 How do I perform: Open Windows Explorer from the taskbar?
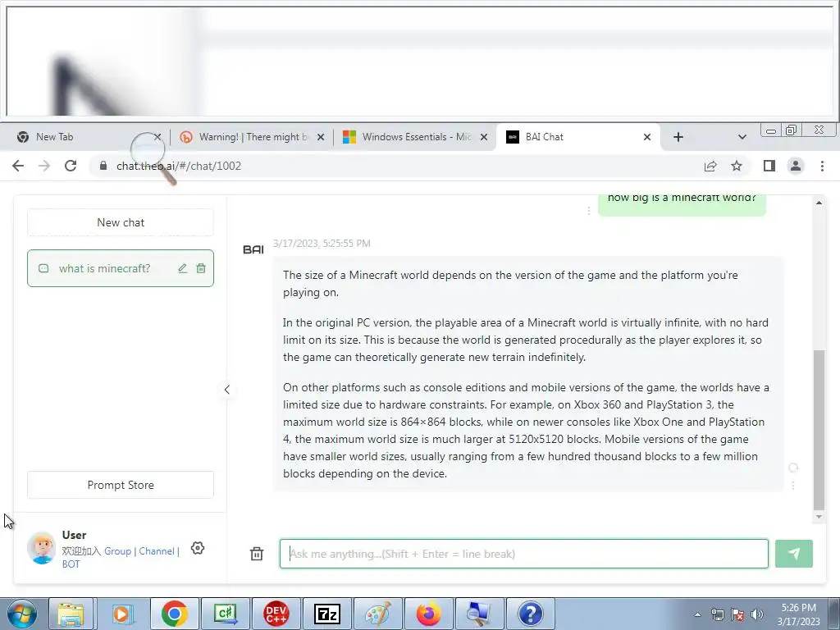pos(71,614)
